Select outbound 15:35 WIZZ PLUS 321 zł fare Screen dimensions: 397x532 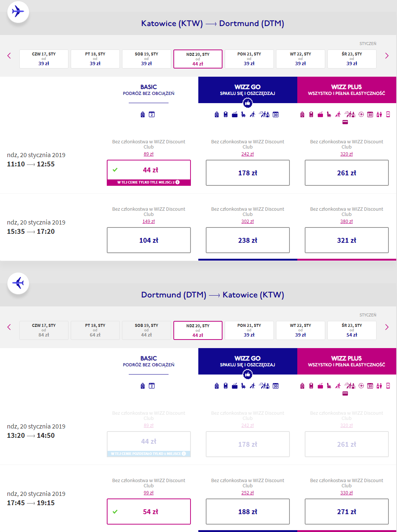tap(347, 240)
